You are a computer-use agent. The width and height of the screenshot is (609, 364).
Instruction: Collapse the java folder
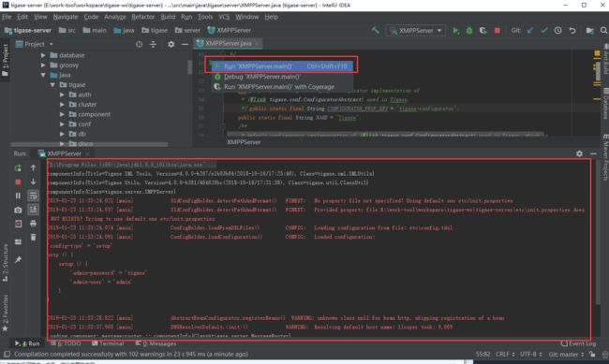pyautogui.click(x=43, y=75)
